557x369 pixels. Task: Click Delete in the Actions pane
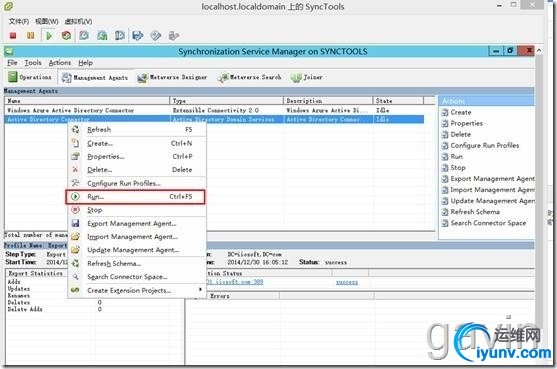tap(460, 134)
